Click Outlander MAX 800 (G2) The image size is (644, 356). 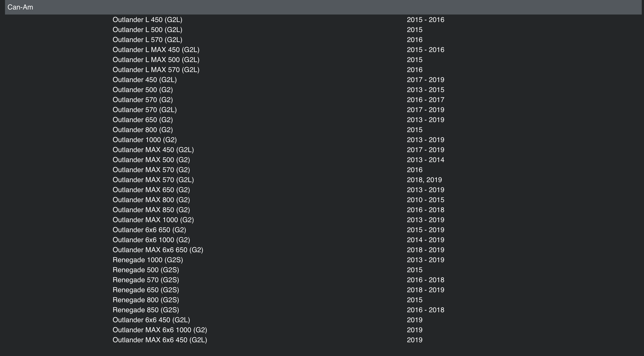point(151,200)
